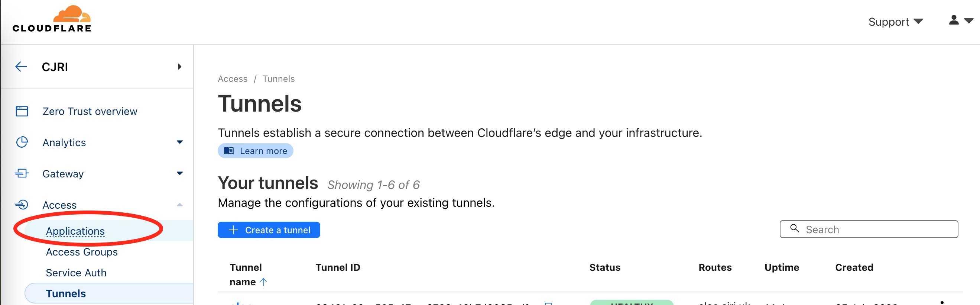Viewport: 980px width, 305px height.
Task: Click the back arrow next to CJRI
Action: (x=21, y=67)
